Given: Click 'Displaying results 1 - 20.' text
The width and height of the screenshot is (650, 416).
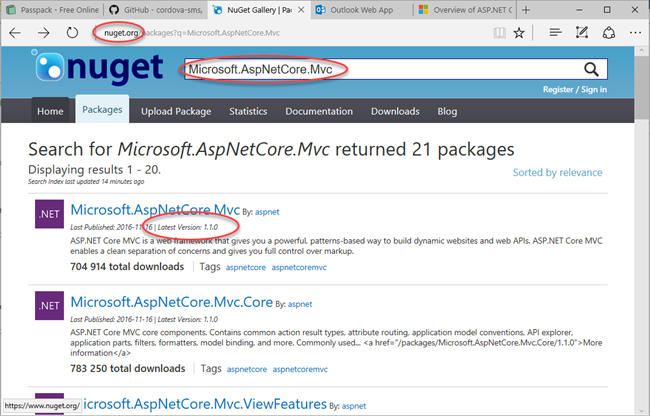Looking at the screenshot, I should pyautogui.click(x=95, y=169).
